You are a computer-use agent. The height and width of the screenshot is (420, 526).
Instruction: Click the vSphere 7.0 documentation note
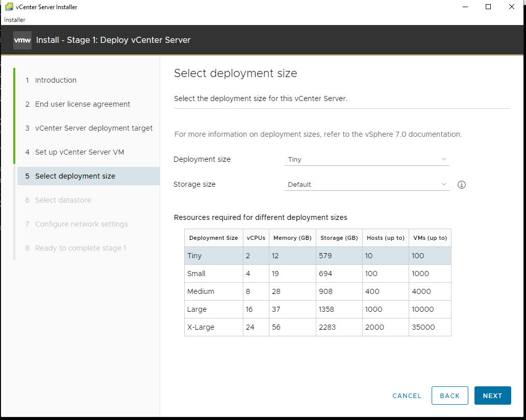tap(318, 134)
